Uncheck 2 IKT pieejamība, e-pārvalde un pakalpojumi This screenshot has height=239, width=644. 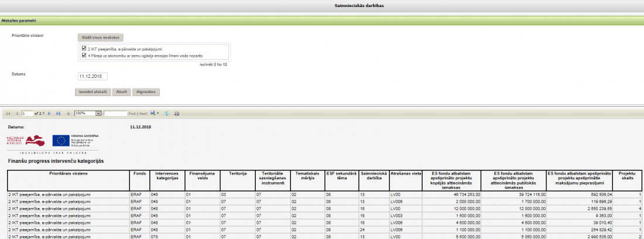click(84, 49)
